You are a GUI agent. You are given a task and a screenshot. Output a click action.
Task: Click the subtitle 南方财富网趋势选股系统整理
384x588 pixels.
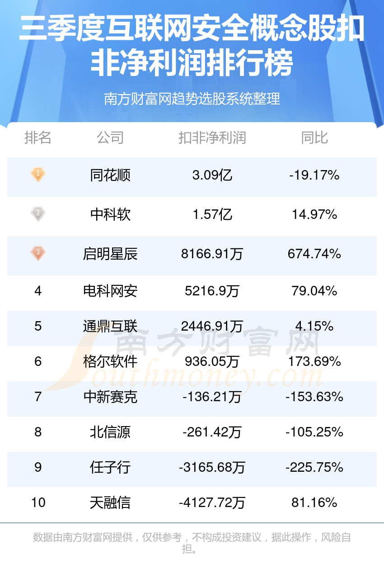[x=192, y=99]
